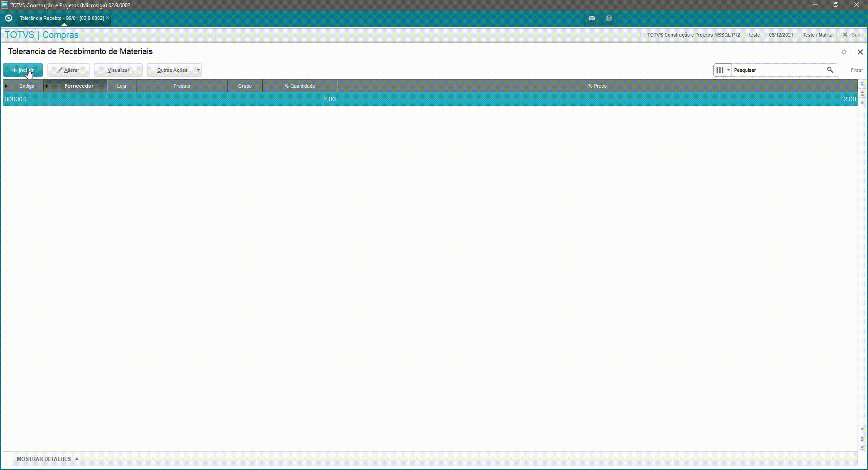Expand the MOSTRAR DETALHES panel
The image size is (868, 470).
pos(47,459)
